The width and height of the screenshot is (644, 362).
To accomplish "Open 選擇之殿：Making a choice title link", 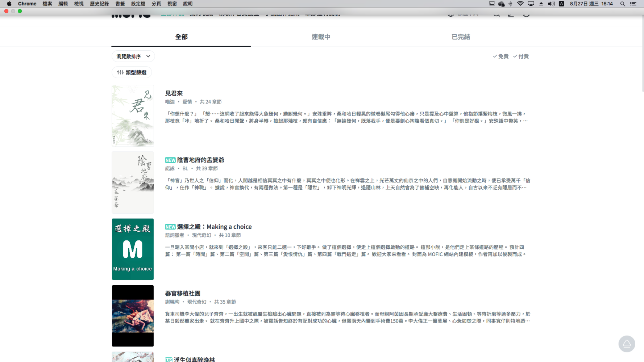I will (x=214, y=227).
